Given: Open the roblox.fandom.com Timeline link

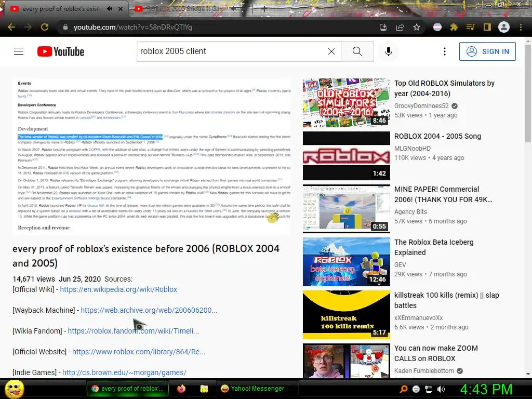Looking at the screenshot, I should (x=134, y=331).
